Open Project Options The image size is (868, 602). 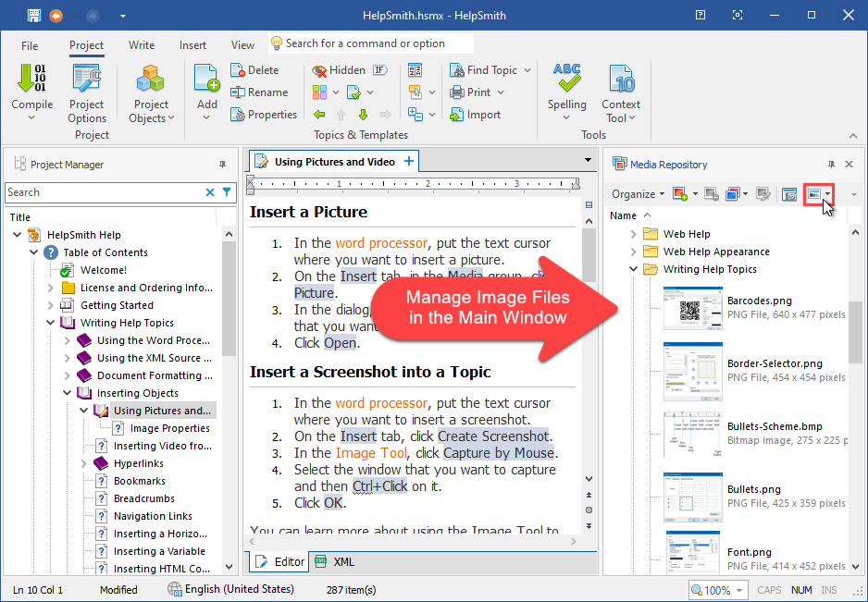click(86, 94)
